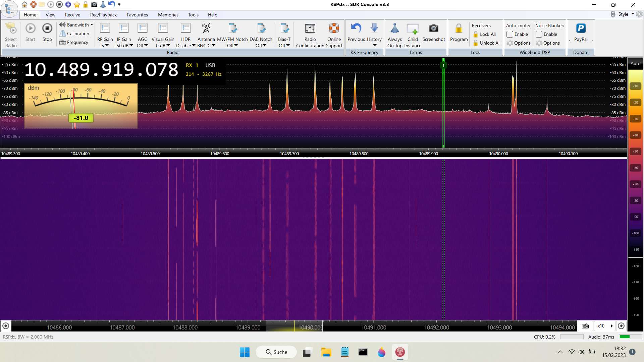
Task: Open the AGC dropdown
Action: coord(142,46)
